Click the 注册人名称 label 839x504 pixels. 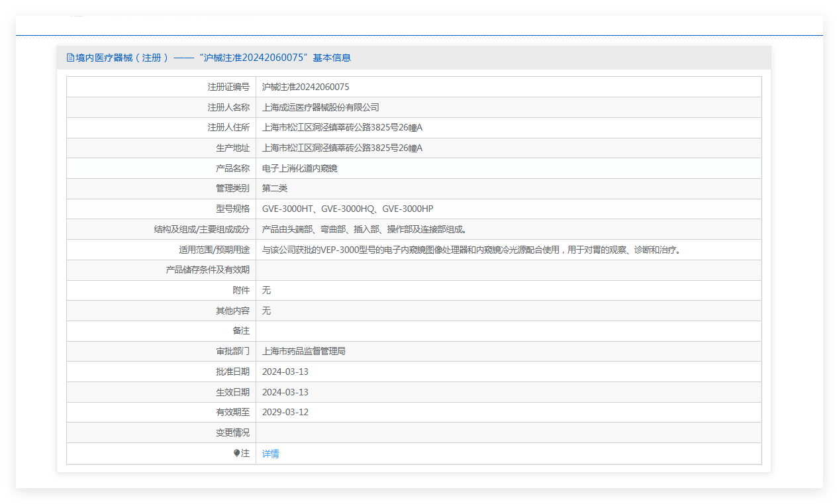tap(228, 107)
